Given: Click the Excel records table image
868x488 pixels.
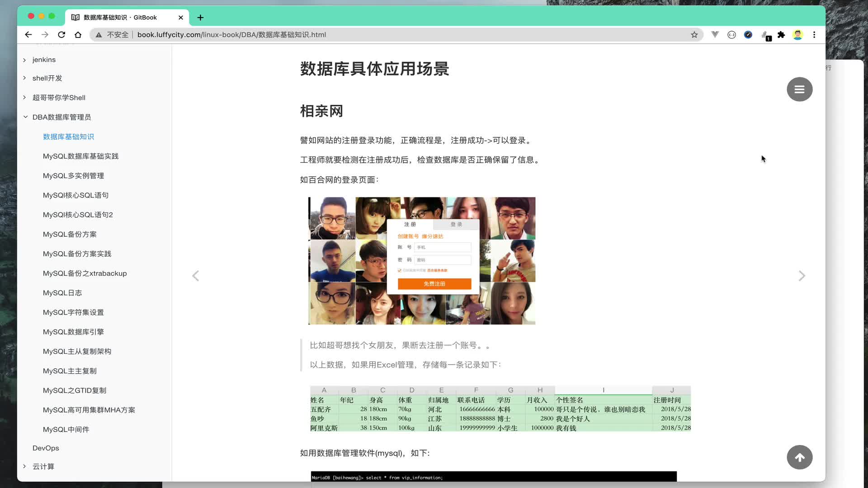Looking at the screenshot, I should click(500, 409).
